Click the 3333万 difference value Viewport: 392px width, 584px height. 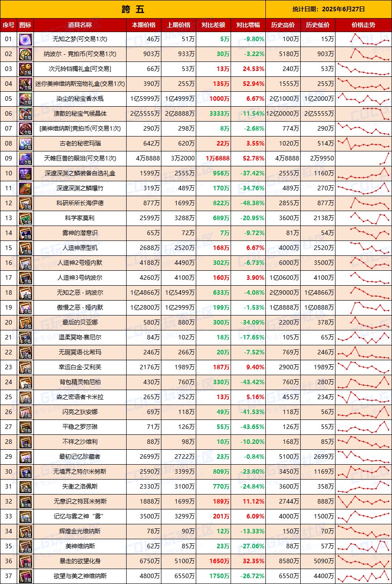pyautogui.click(x=220, y=114)
